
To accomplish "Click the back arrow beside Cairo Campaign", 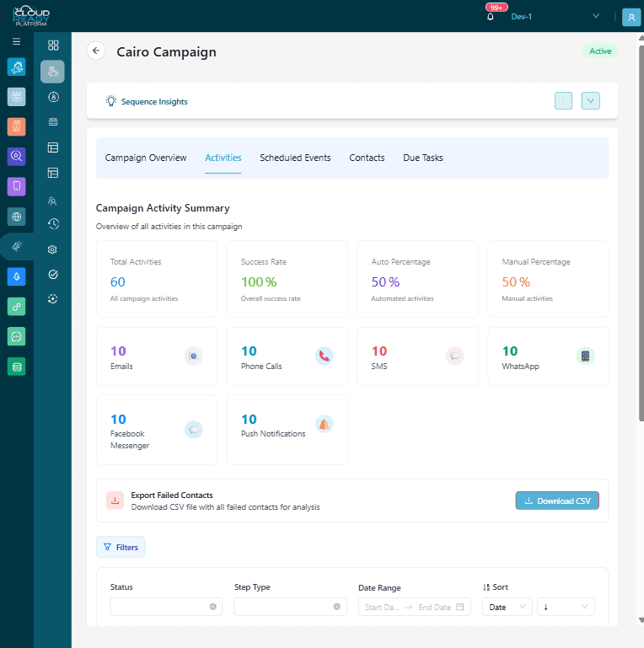I will point(96,51).
